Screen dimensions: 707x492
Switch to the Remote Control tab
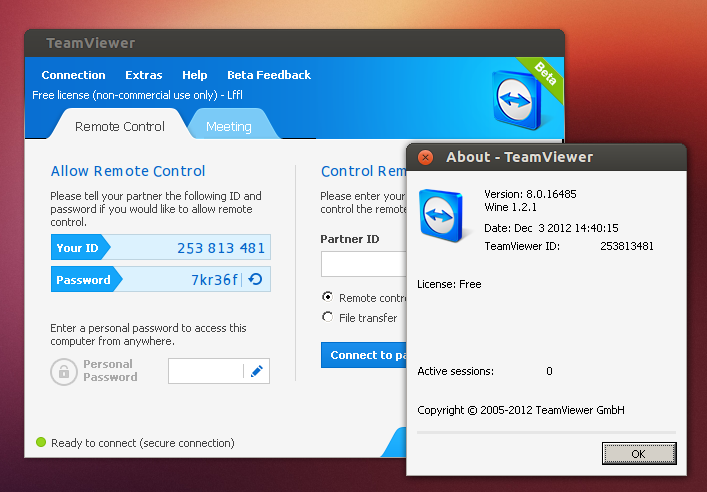click(x=119, y=126)
